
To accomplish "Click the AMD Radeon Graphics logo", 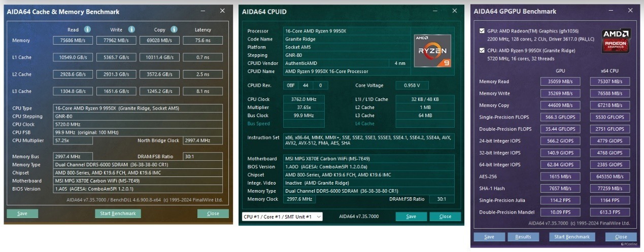I will point(616,41).
